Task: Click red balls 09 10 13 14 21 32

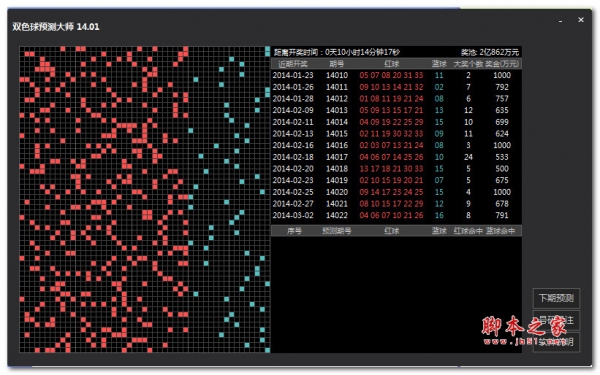Action: pos(391,87)
